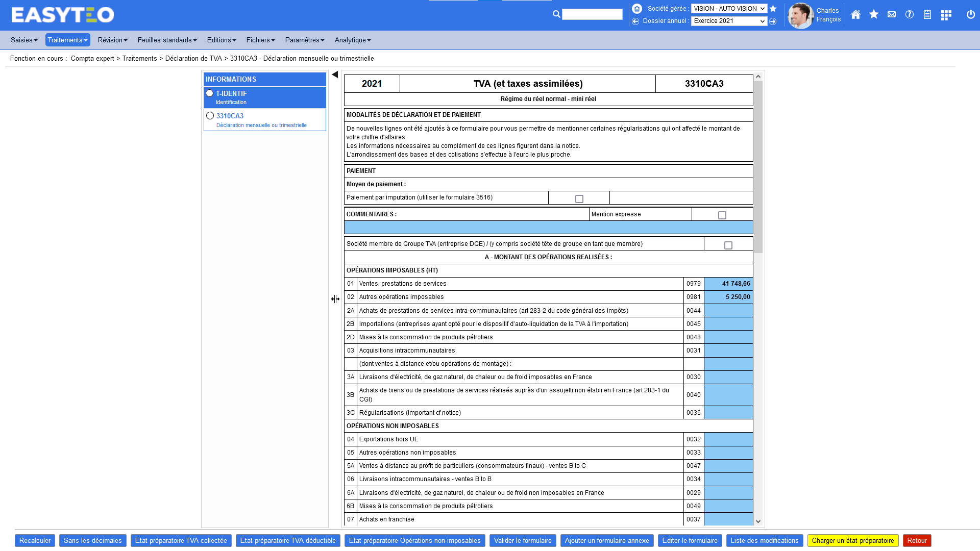Open the notepad clipboard icon
Screen dimensions: 980x551
tap(927, 15)
